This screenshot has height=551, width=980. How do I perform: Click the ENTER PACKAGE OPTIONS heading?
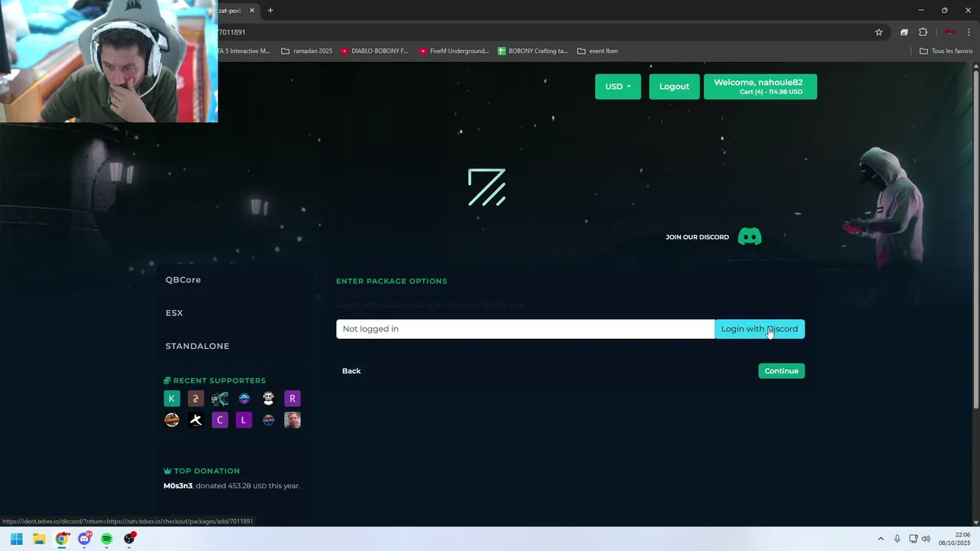click(x=391, y=281)
